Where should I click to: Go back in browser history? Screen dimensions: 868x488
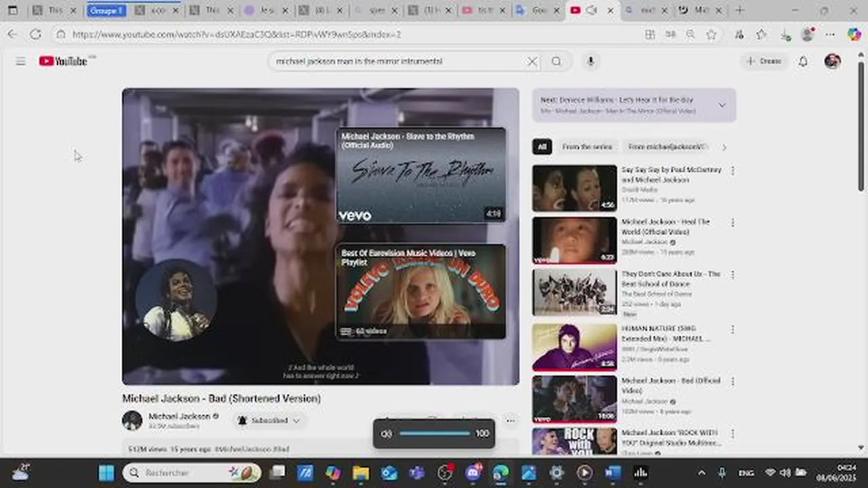point(12,34)
